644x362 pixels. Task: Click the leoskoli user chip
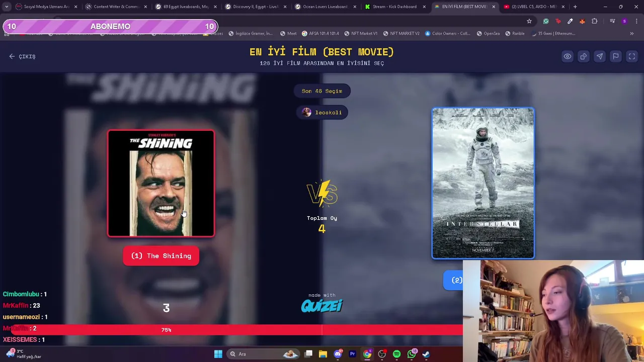click(322, 112)
